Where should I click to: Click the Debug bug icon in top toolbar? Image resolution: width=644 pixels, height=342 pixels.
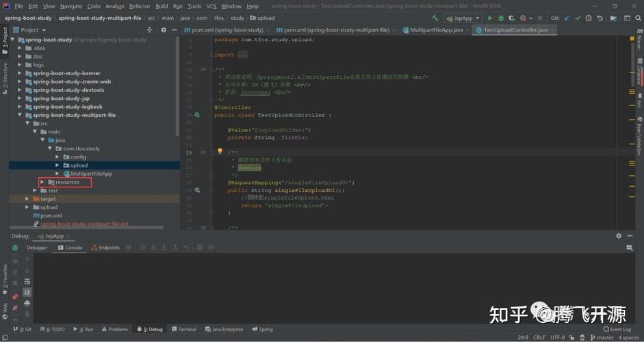point(501,18)
